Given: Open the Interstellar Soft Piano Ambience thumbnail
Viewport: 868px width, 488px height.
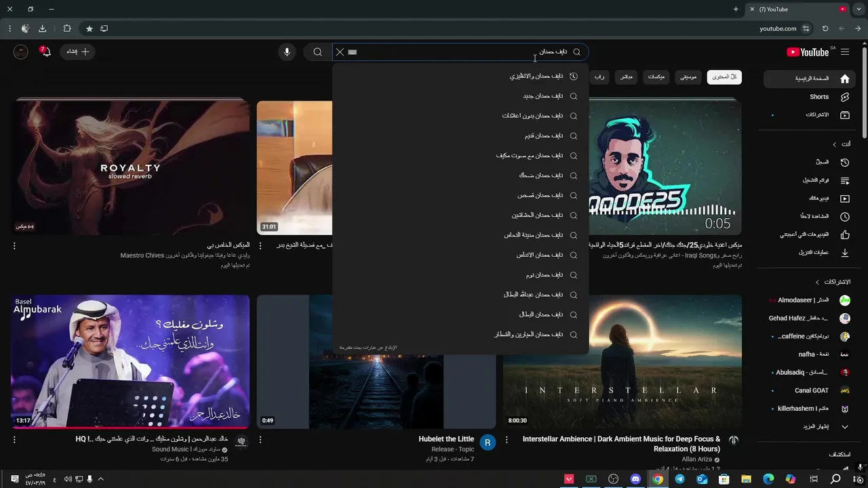Looking at the screenshot, I should point(622,361).
